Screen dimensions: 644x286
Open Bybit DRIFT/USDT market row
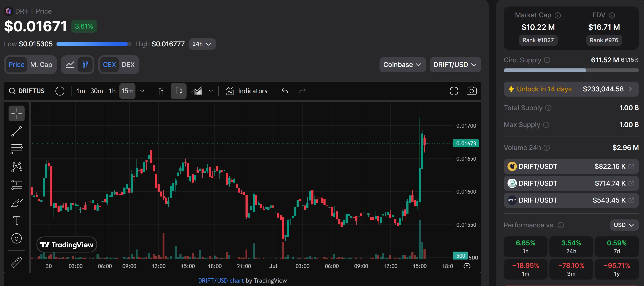tap(571, 200)
